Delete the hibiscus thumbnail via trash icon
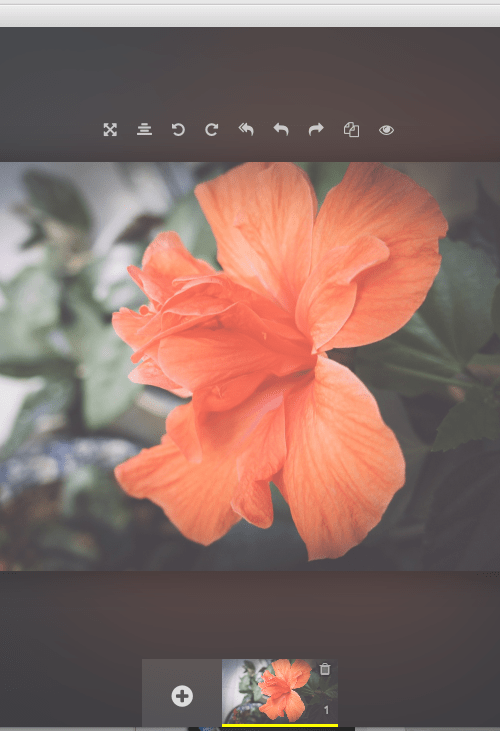Screen dimensions: 500x731 pos(325,669)
